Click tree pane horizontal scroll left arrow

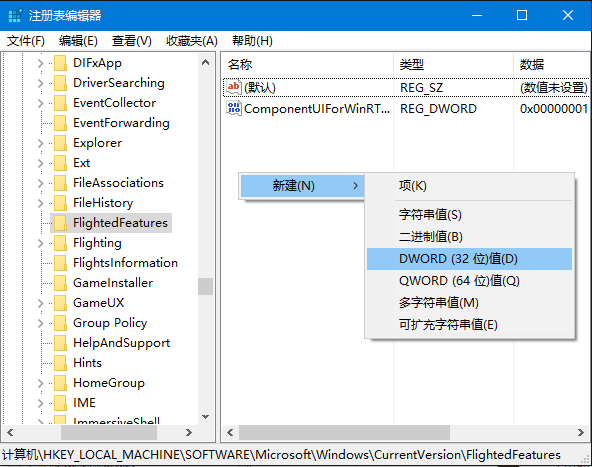(x=10, y=432)
